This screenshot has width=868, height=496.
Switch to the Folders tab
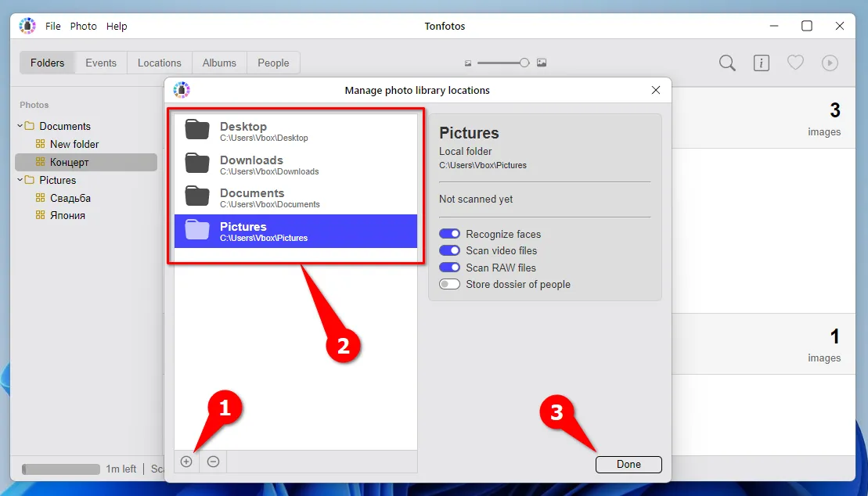tap(47, 63)
